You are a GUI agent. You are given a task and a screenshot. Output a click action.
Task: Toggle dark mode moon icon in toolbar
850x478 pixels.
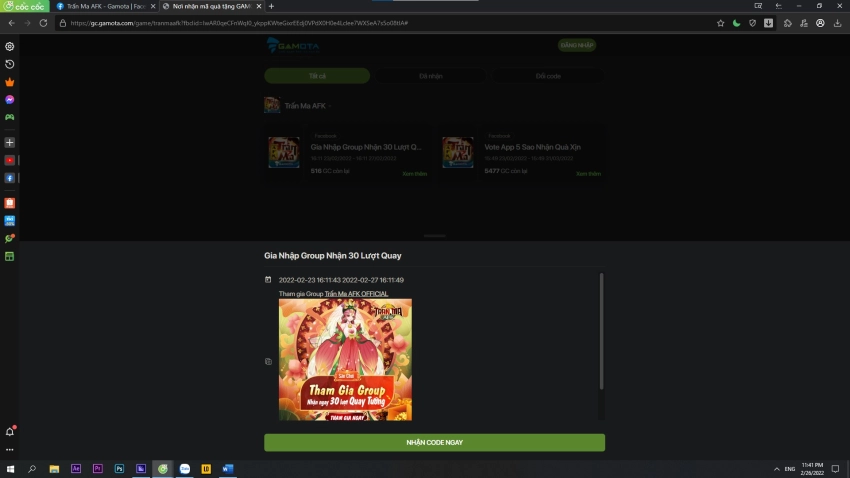pyautogui.click(x=737, y=23)
